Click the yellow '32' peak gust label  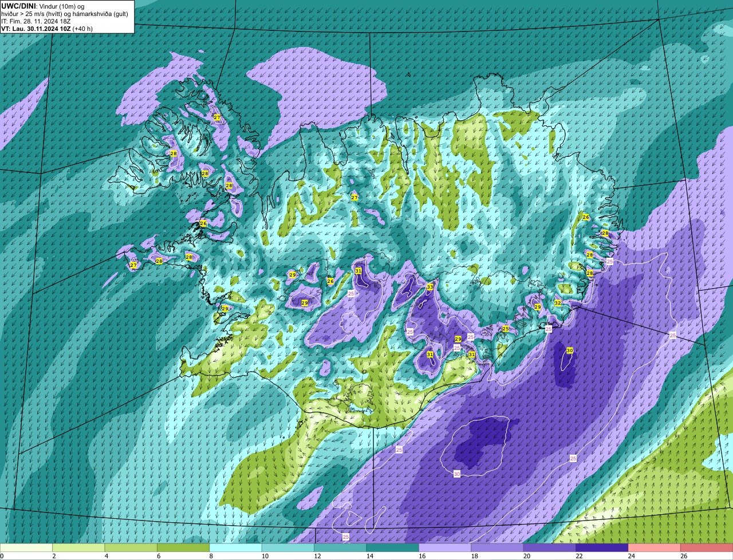[x=558, y=303]
